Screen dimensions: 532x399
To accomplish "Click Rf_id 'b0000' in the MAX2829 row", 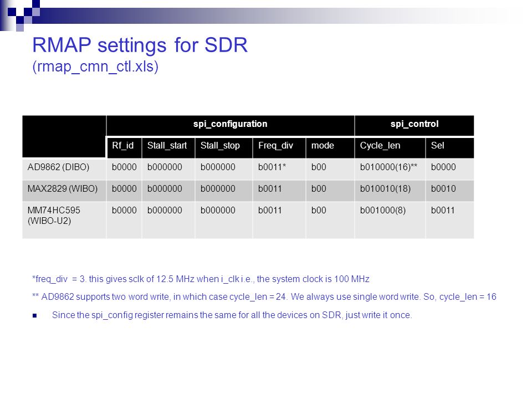I will [124, 188].
